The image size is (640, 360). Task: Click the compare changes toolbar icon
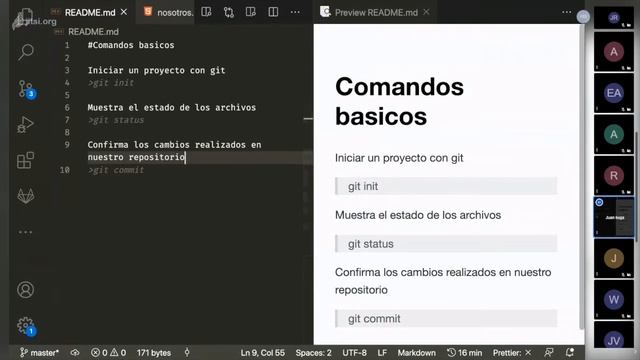(229, 12)
